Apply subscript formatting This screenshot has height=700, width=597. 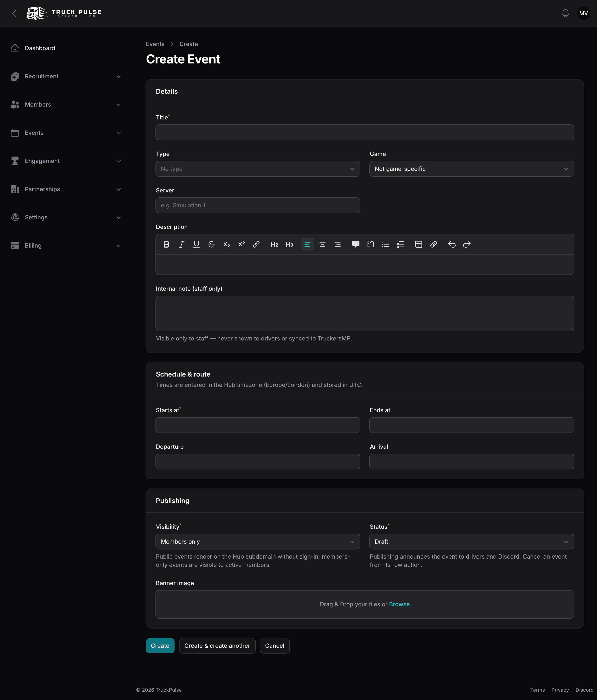pyautogui.click(x=226, y=244)
